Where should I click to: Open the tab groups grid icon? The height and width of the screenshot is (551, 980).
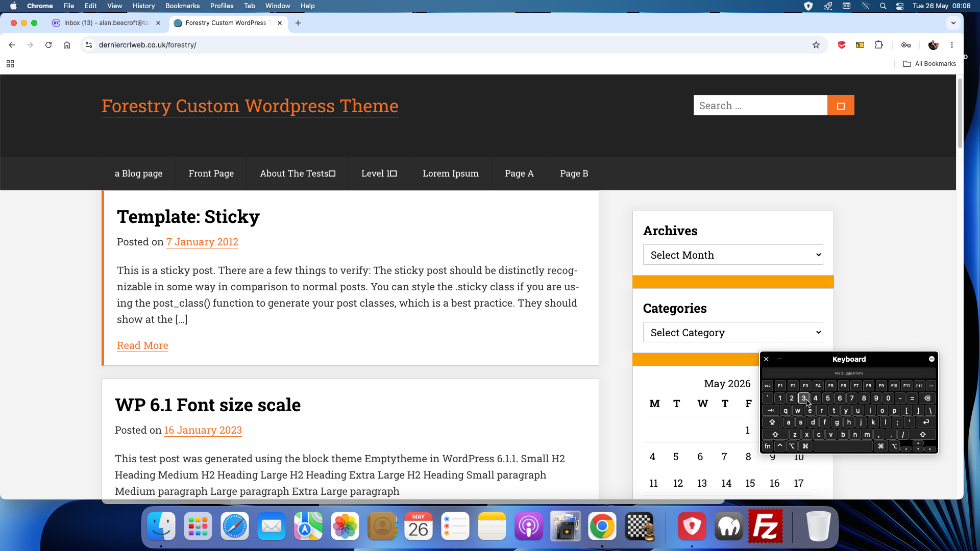click(x=10, y=64)
